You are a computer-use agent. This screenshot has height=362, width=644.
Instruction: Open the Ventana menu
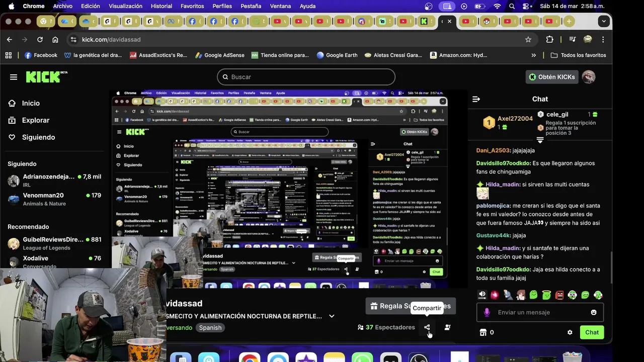280,7
